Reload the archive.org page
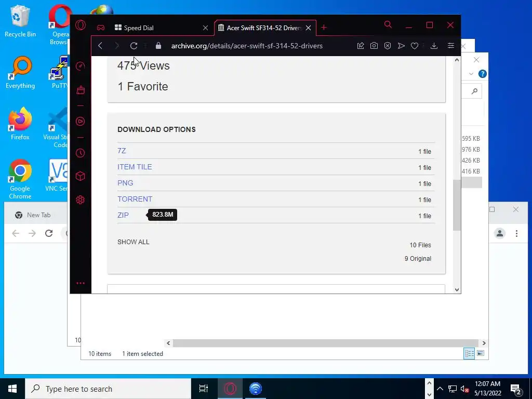The width and height of the screenshot is (532, 399). tap(134, 46)
